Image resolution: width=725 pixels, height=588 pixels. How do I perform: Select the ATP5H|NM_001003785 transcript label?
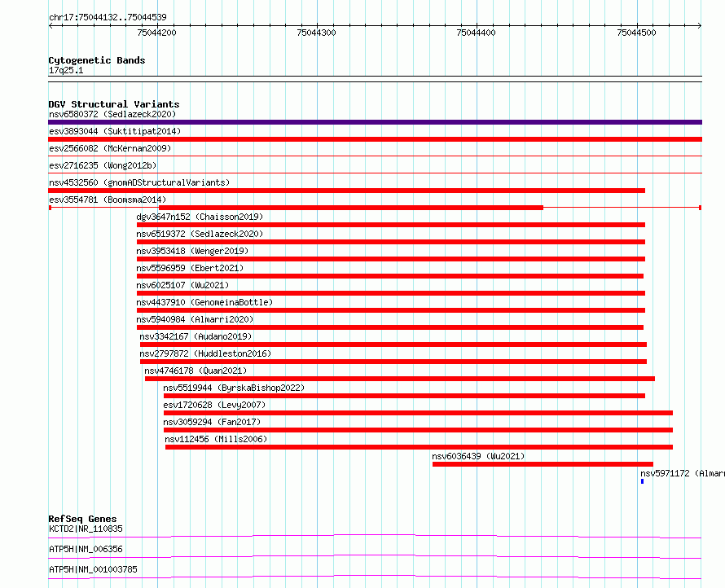(x=93, y=569)
